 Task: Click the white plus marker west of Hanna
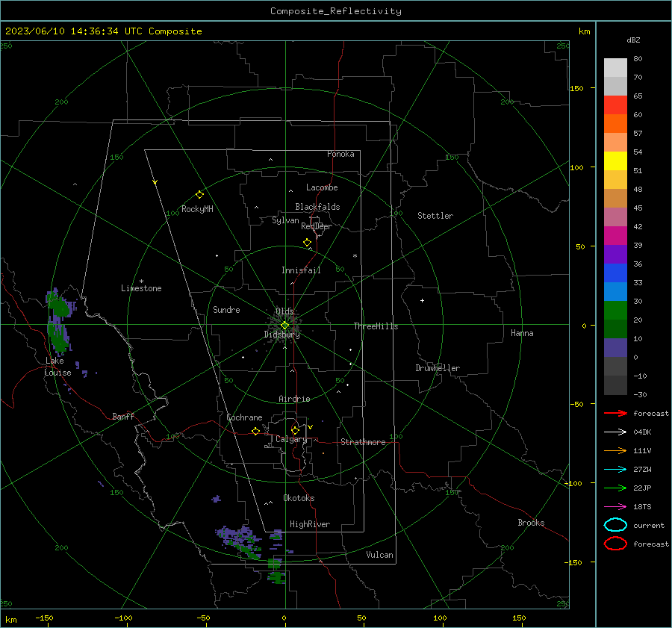422,300
